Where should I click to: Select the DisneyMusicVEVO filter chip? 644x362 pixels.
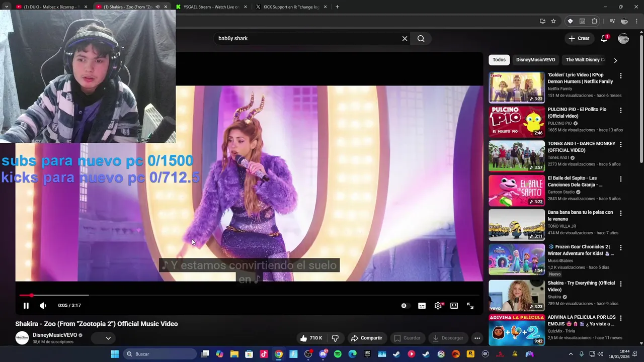point(535,60)
